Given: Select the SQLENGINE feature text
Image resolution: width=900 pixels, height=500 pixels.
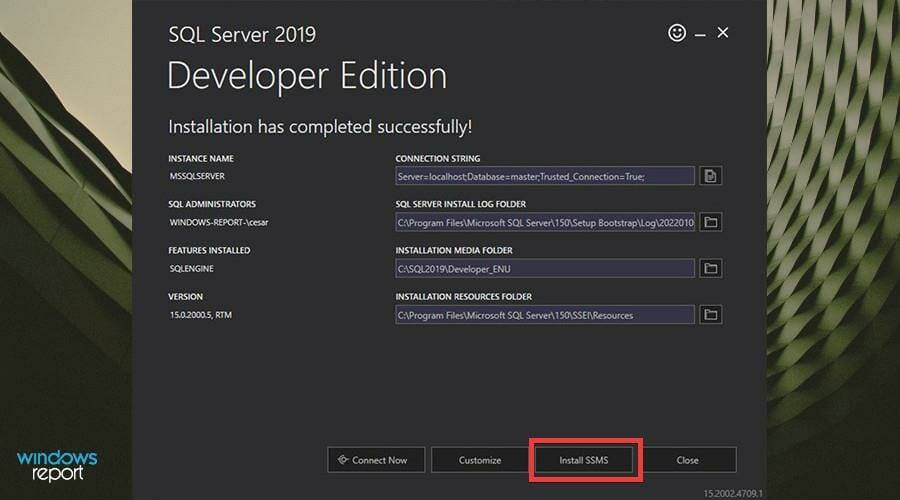Looking at the screenshot, I should 191,269.
